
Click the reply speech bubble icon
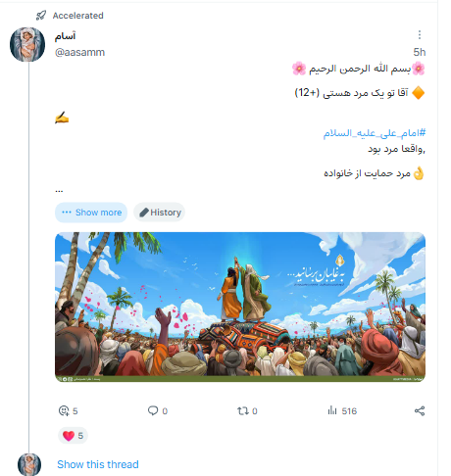pos(153,410)
